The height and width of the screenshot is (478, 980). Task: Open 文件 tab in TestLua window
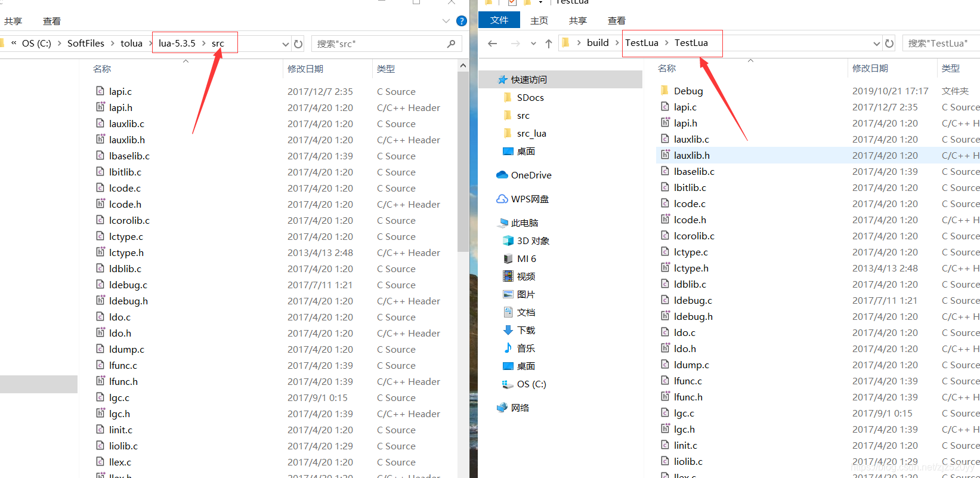499,20
